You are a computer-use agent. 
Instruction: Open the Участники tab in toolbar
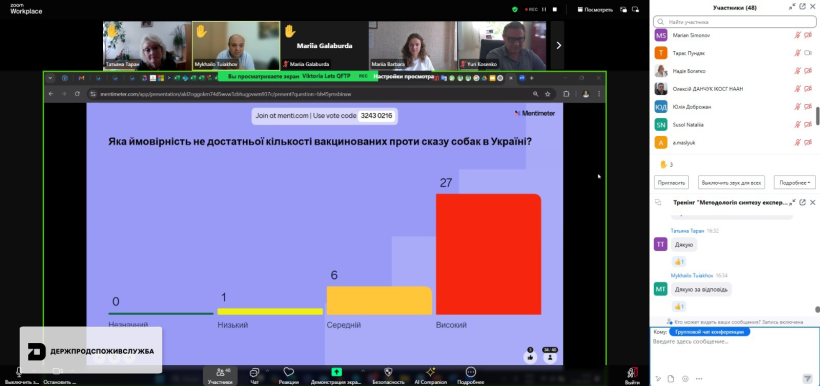[220, 375]
